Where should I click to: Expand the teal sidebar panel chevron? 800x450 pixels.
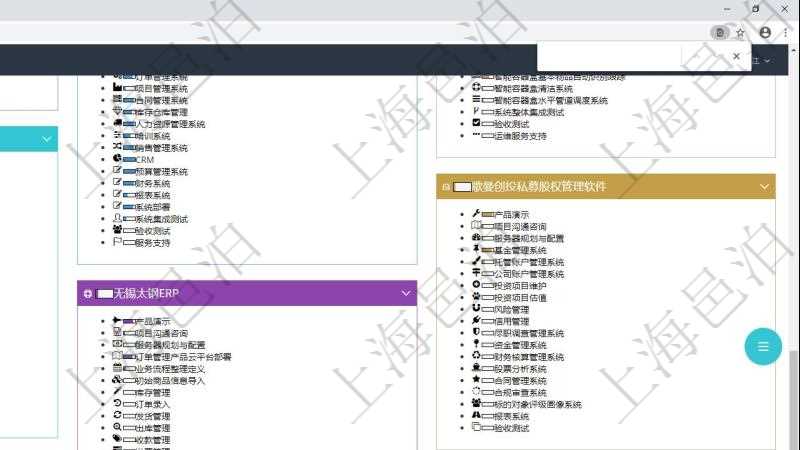click(46, 139)
